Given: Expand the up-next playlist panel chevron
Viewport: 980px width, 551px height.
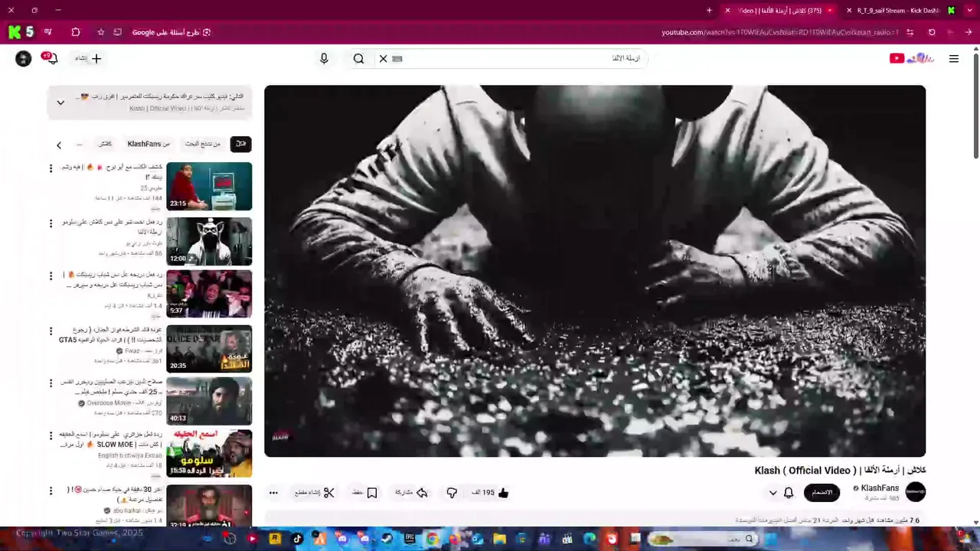Looking at the screenshot, I should pos(60,102).
